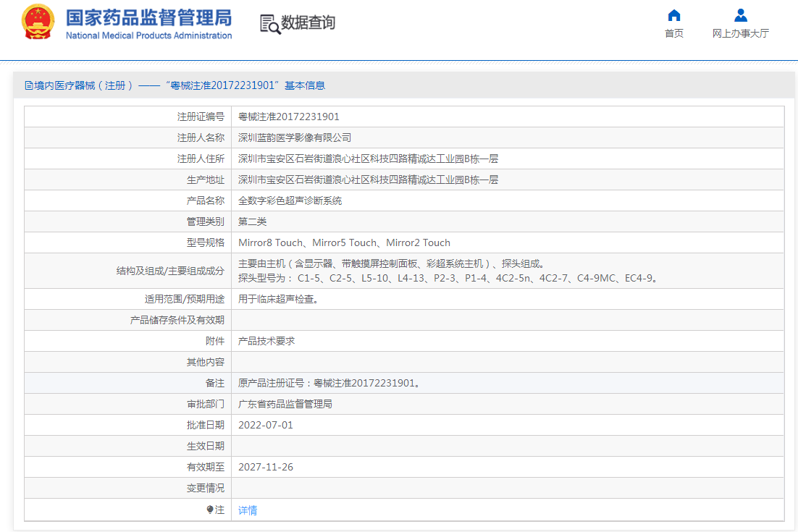This screenshot has width=798, height=532.
Task: Click the 批准日期 row label
Action: click(x=206, y=425)
